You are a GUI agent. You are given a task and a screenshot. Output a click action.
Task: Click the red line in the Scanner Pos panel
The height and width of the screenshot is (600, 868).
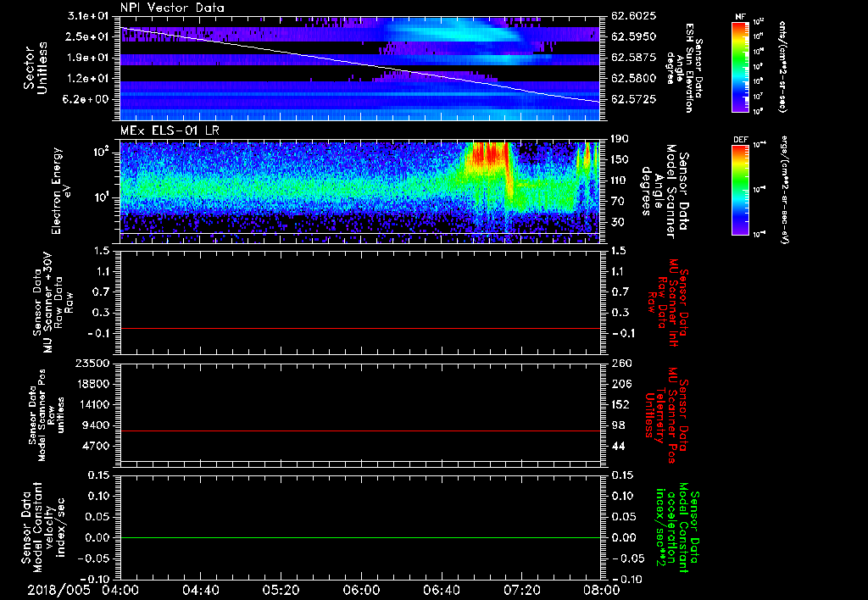359,431
